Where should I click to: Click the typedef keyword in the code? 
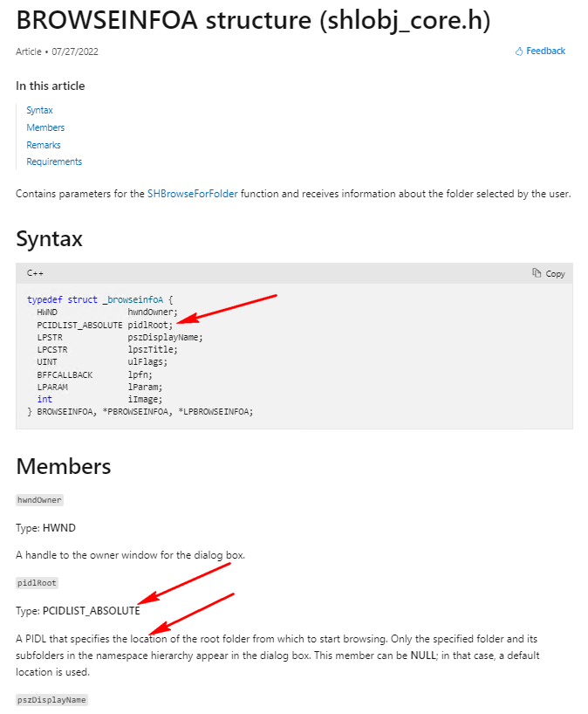click(x=44, y=299)
